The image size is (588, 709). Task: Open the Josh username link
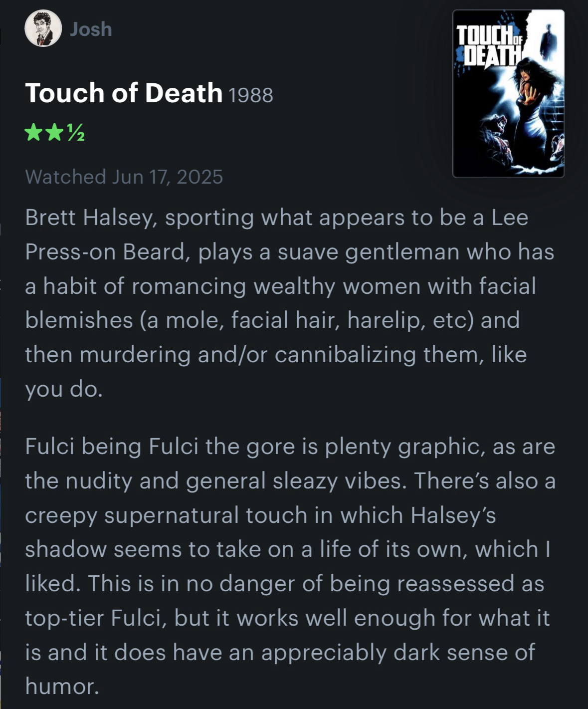click(x=91, y=29)
